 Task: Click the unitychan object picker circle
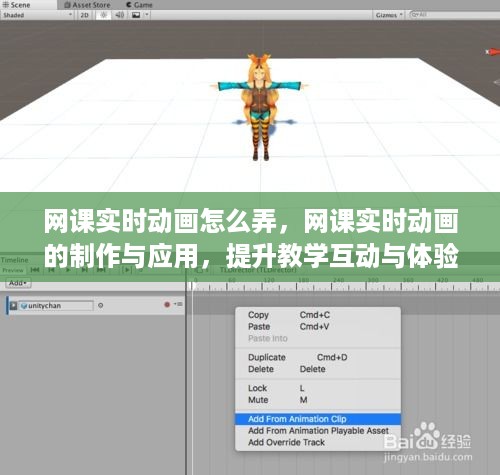pyautogui.click(x=100, y=305)
